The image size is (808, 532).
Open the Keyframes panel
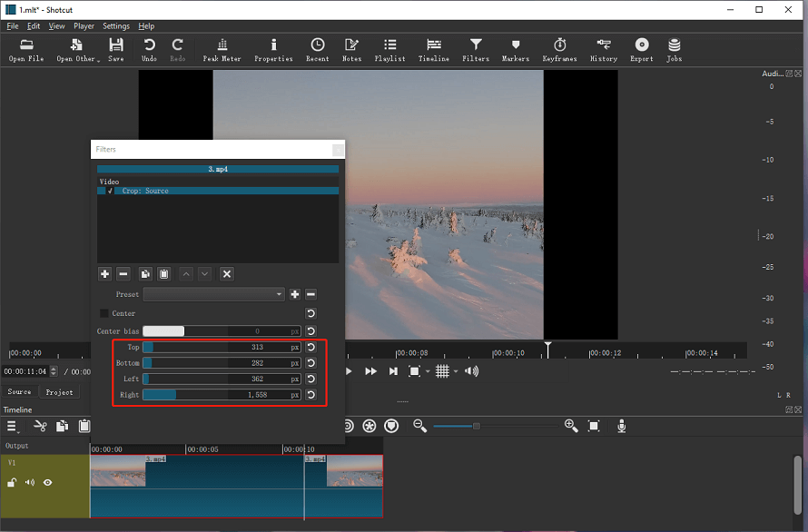coord(559,50)
